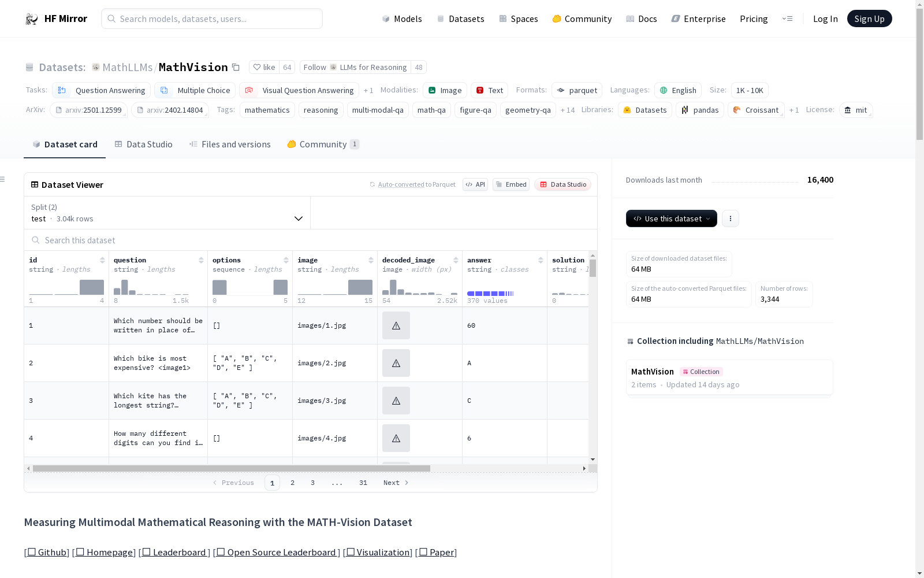The height and width of the screenshot is (578, 924).
Task: Click Auto-converted to Parquet link
Action: pyautogui.click(x=412, y=184)
